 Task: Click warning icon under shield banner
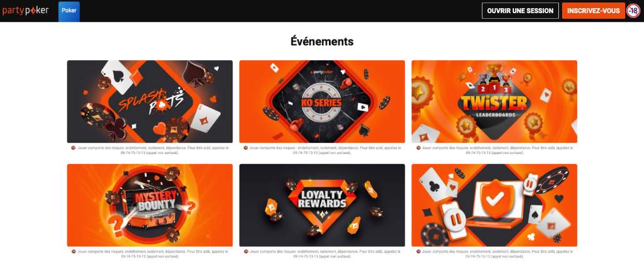[418, 251]
